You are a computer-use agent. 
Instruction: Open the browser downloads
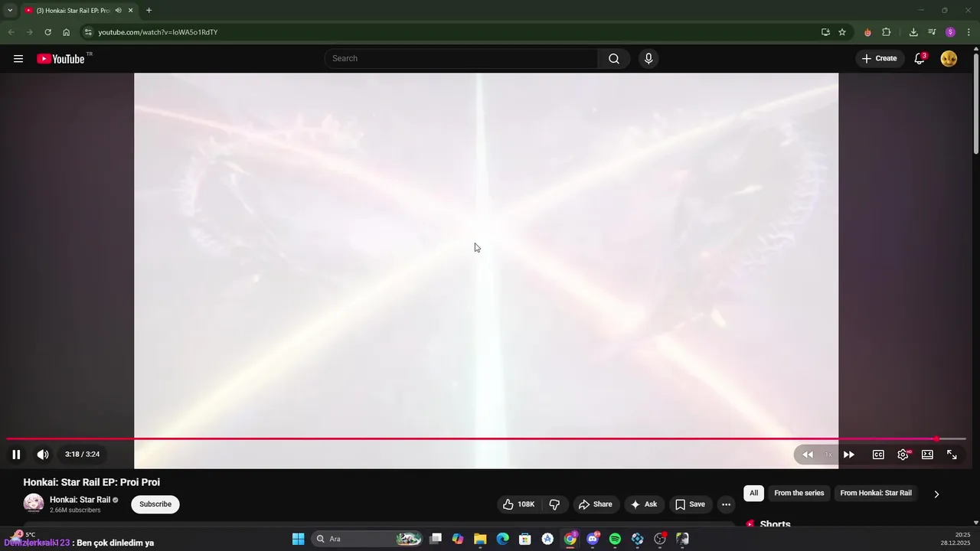tap(913, 32)
